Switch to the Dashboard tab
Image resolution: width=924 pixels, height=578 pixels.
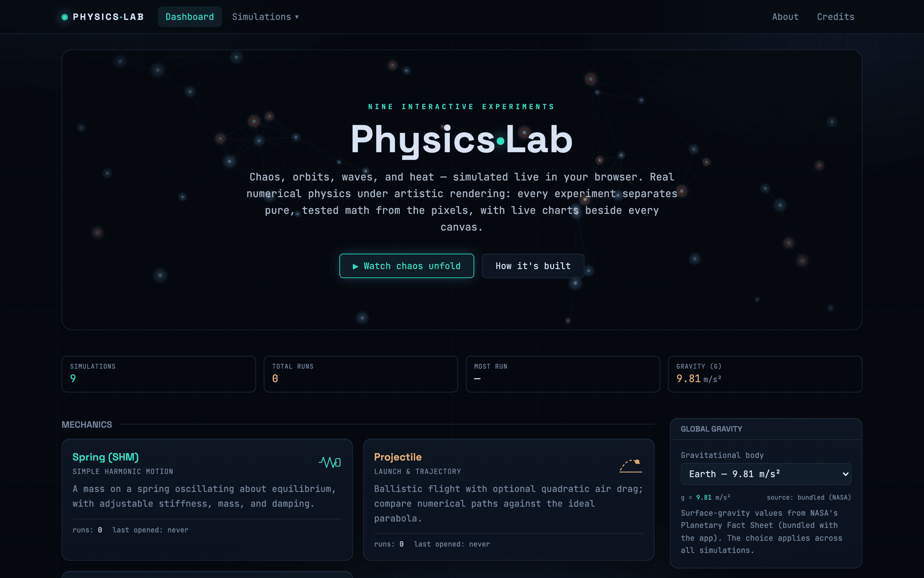coord(190,17)
